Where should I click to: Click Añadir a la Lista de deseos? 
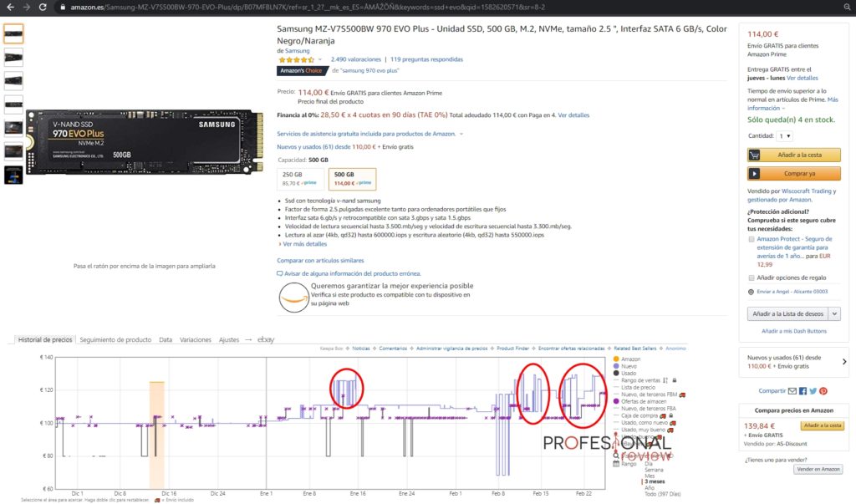pos(787,314)
